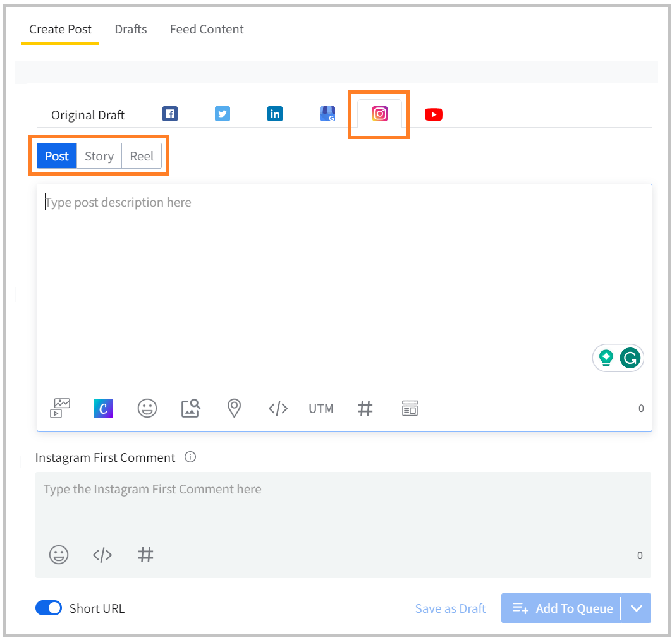672x640 pixels.
Task: Toggle the Short URL switch
Action: point(49,608)
